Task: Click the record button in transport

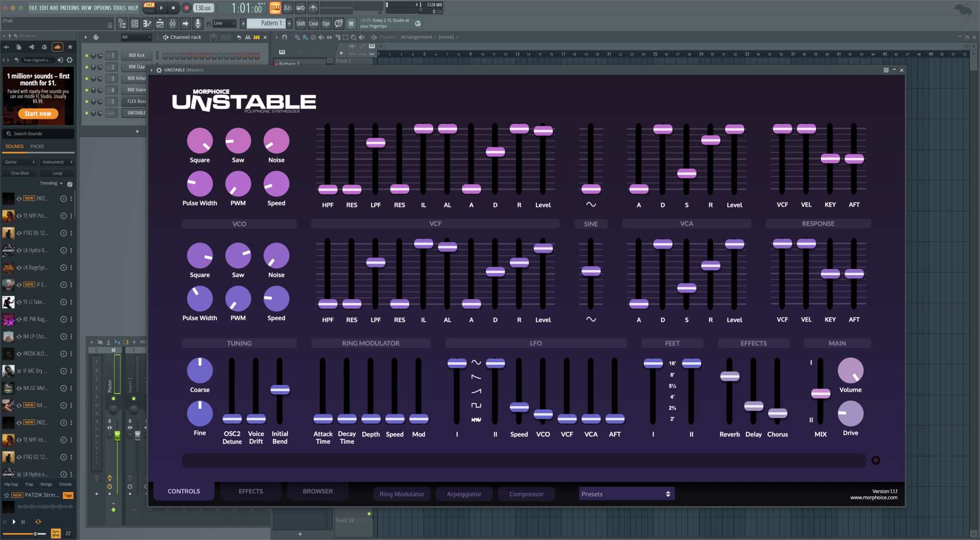Action: [187, 8]
